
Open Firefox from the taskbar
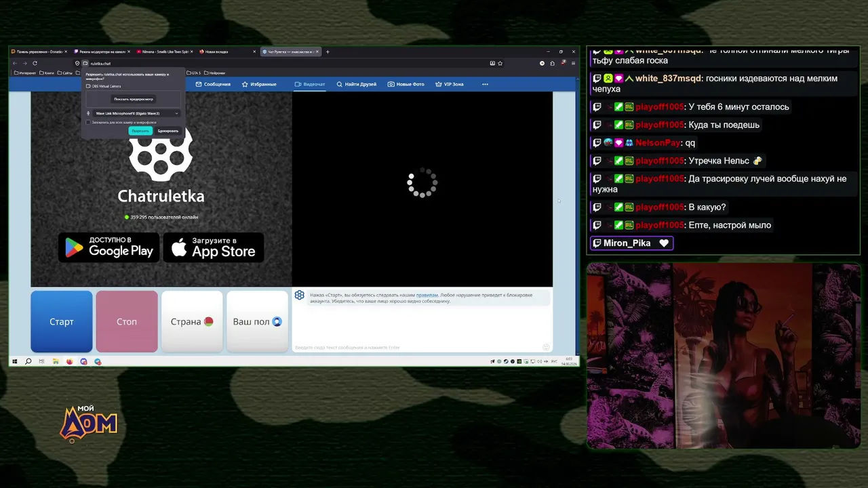point(69,361)
